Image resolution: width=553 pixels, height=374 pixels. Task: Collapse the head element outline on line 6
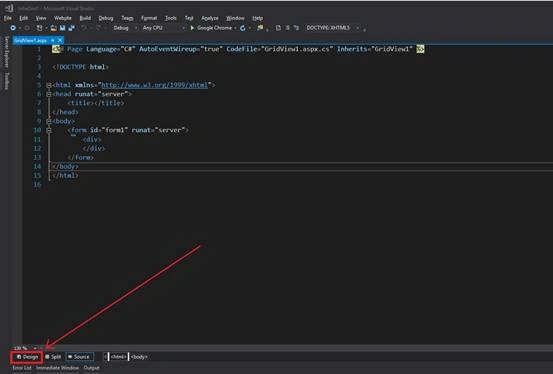[x=49, y=94]
